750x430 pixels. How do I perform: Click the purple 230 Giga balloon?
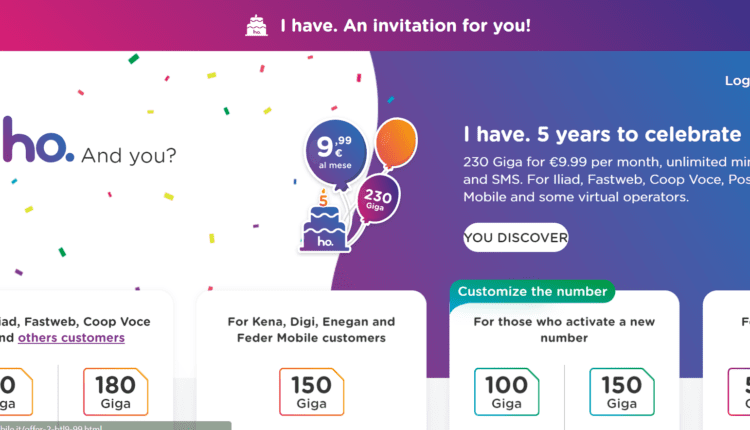(x=378, y=197)
